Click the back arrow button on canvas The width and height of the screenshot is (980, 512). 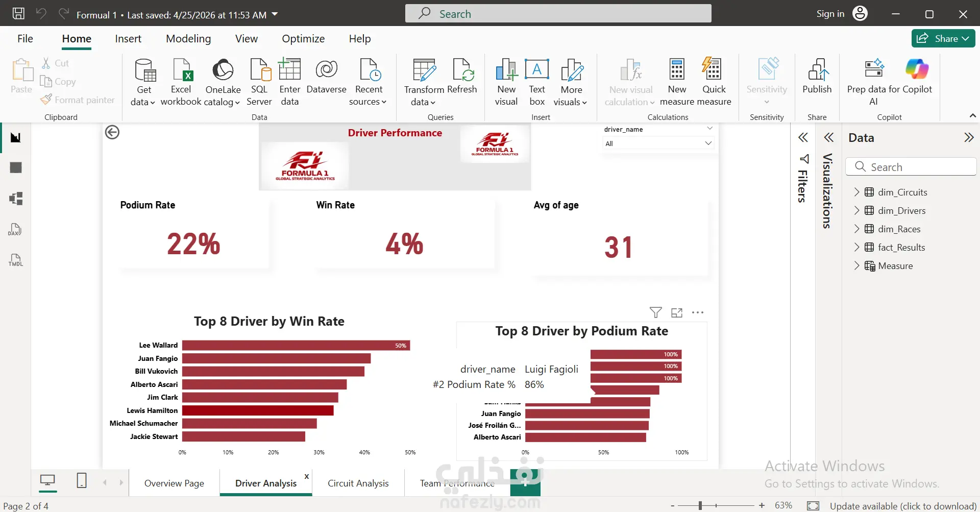112,132
